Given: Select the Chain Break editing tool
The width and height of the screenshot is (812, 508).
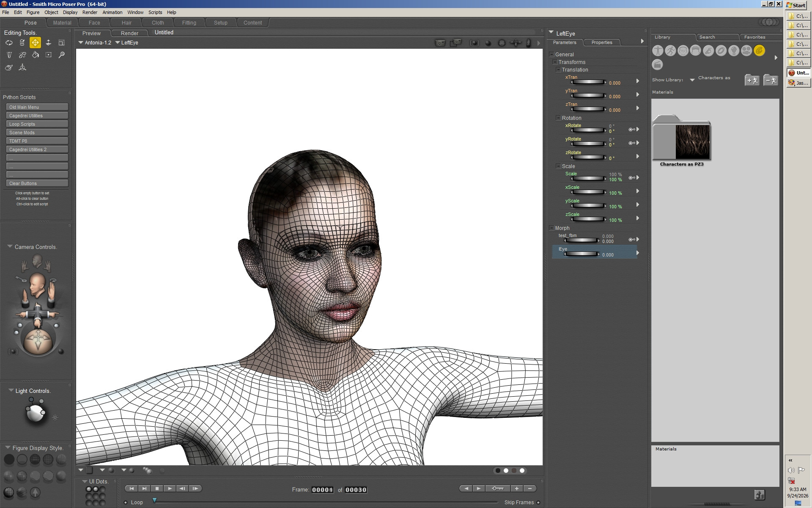Looking at the screenshot, I should point(22,55).
